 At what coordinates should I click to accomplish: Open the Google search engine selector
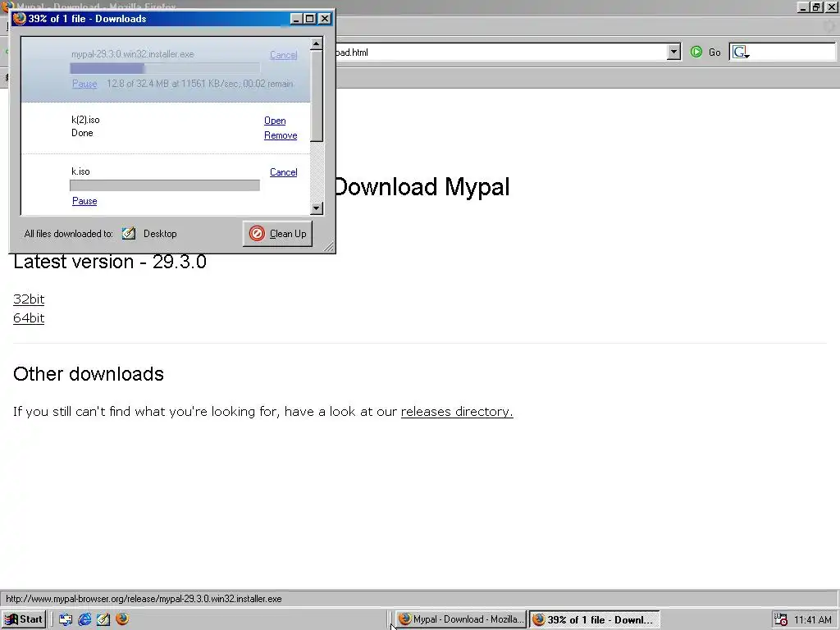(x=741, y=52)
